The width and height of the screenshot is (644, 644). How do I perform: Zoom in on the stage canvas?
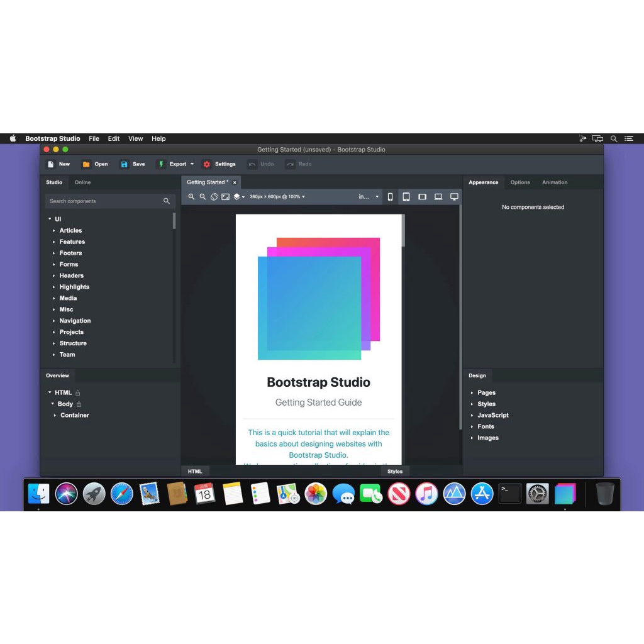pos(191,197)
